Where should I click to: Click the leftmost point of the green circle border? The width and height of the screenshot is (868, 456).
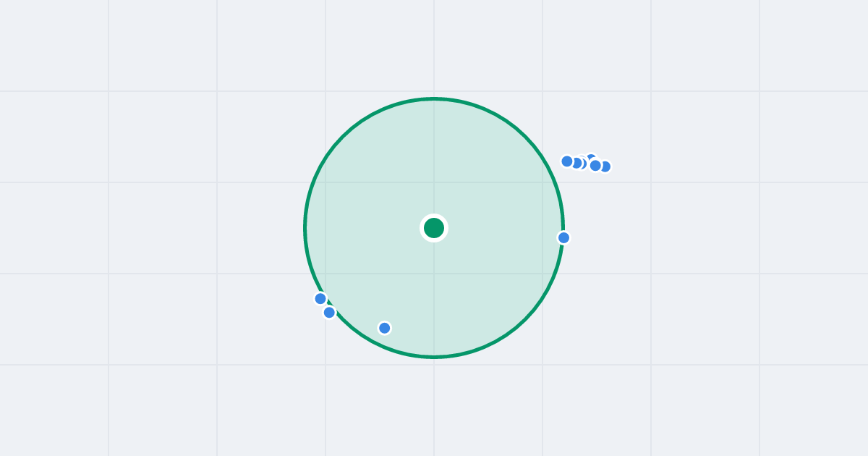tap(305, 228)
